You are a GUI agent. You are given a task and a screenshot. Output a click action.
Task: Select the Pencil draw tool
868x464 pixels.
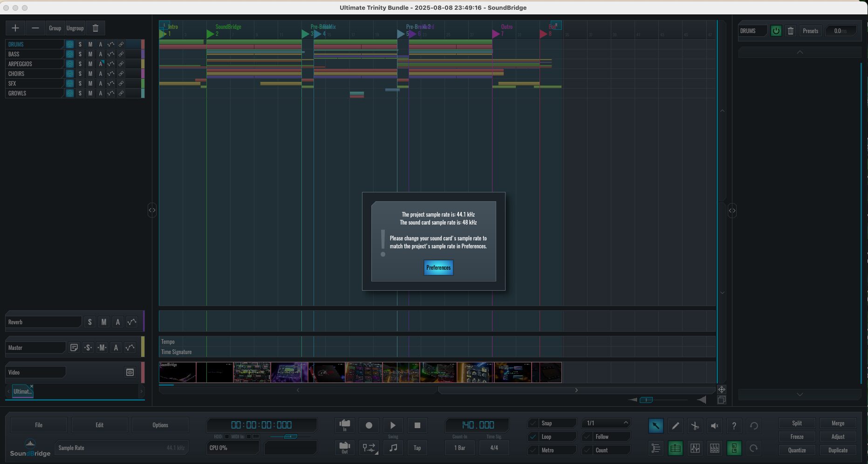click(x=675, y=425)
